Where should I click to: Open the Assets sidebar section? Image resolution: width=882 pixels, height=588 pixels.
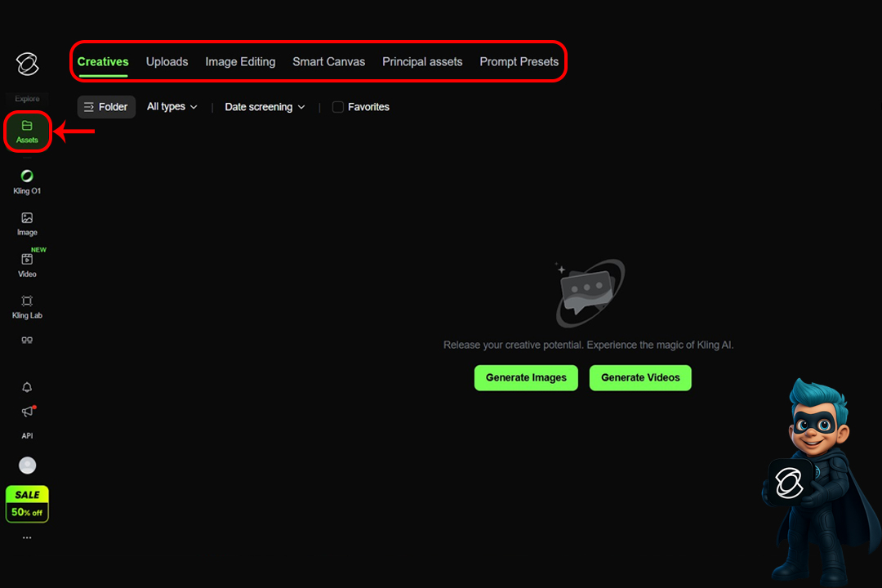[27, 131]
